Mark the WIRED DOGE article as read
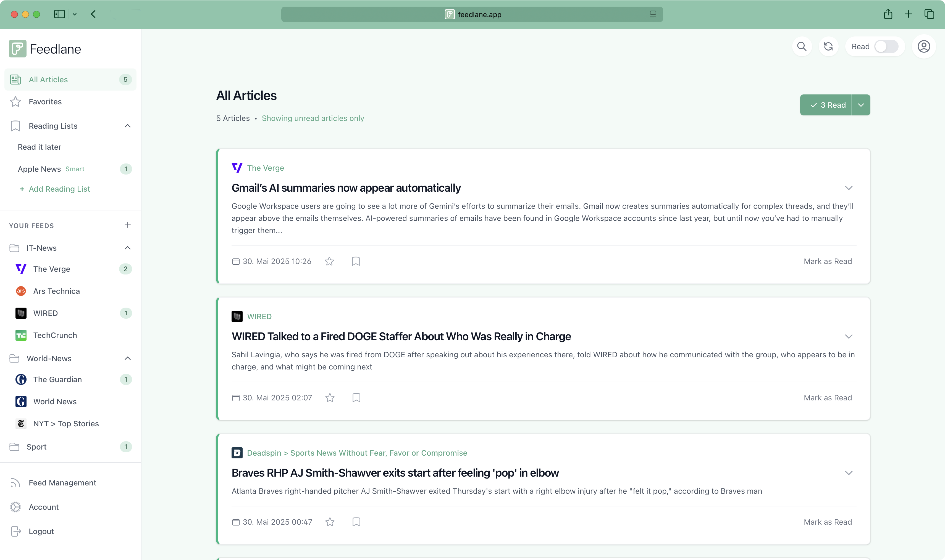The width and height of the screenshot is (945, 560). coord(828,398)
